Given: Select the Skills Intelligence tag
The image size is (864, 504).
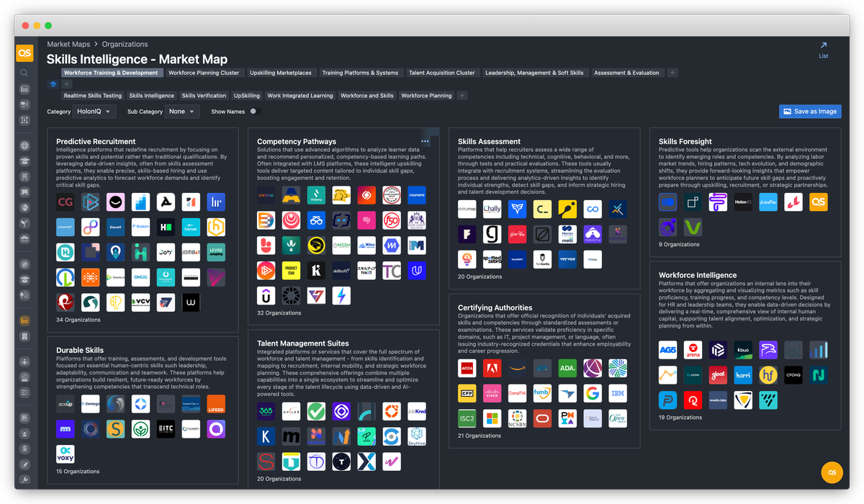Looking at the screenshot, I should (x=152, y=96).
